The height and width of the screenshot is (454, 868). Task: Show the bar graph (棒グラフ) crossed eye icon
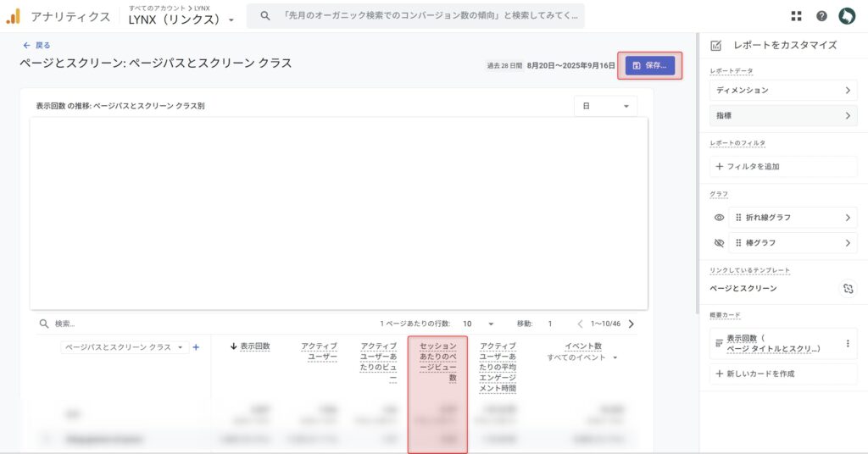(x=719, y=243)
